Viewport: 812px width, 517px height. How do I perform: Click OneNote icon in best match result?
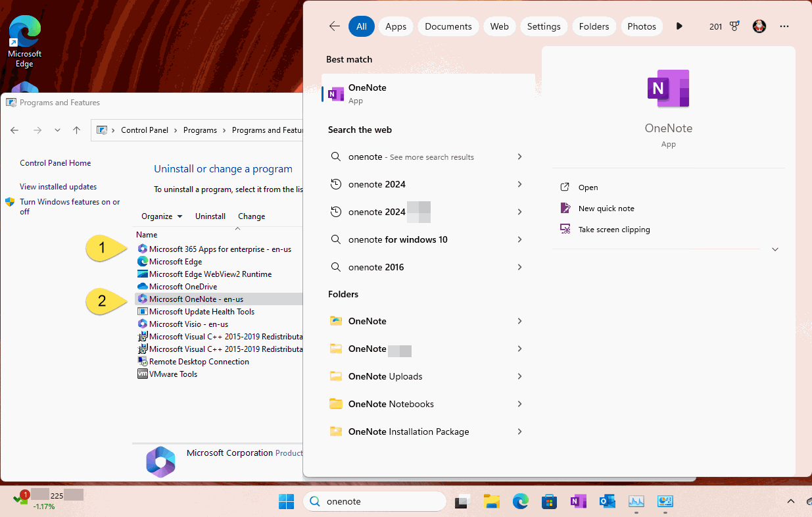[x=337, y=94]
